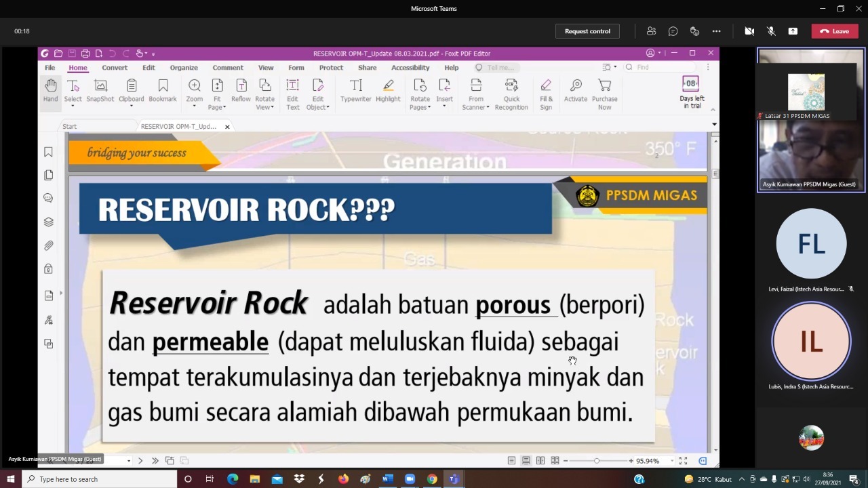Run Quick Recognition OCR
The height and width of the screenshot is (488, 868).
click(511, 94)
